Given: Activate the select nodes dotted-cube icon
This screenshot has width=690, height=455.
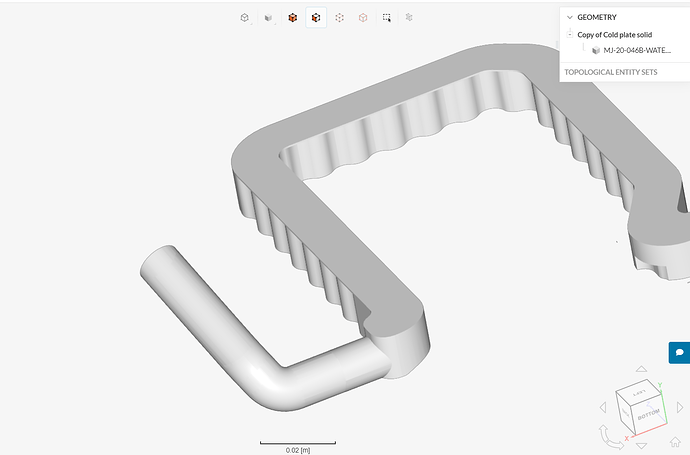Looking at the screenshot, I should (x=339, y=18).
